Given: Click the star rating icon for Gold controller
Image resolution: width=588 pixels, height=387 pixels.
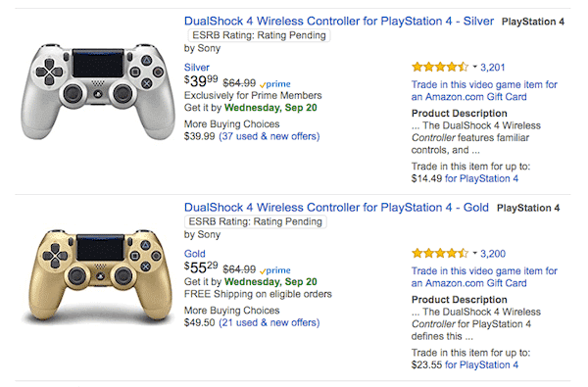Looking at the screenshot, I should (440, 254).
